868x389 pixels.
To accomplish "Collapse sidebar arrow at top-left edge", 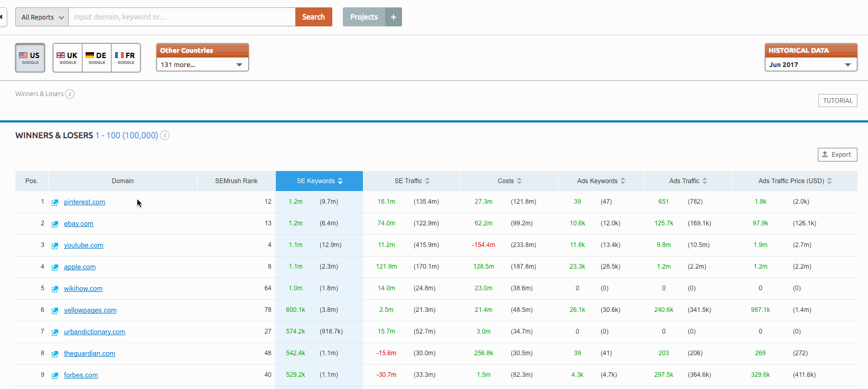I will 2,17.
